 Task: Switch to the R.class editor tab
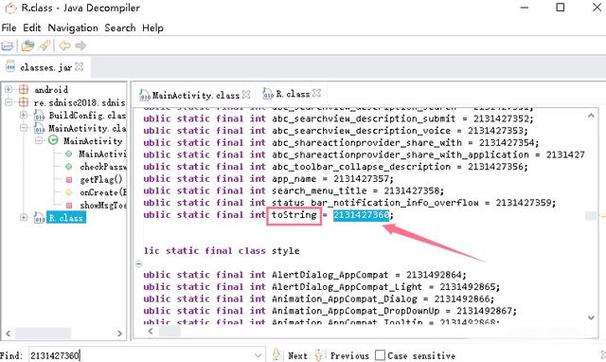(x=292, y=93)
